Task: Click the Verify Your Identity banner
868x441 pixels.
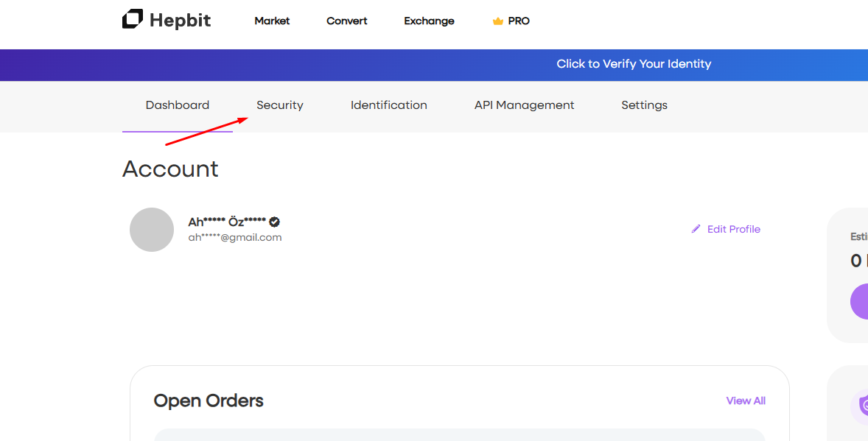Action: point(634,64)
